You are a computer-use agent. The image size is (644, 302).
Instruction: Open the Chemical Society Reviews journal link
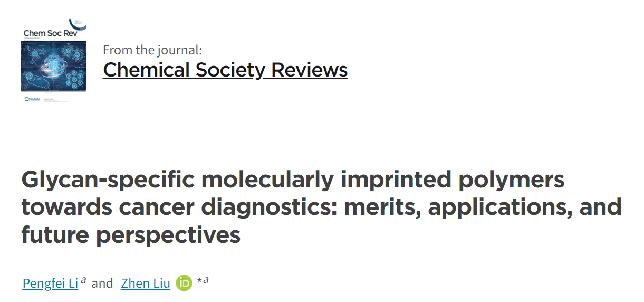pyautogui.click(x=225, y=70)
